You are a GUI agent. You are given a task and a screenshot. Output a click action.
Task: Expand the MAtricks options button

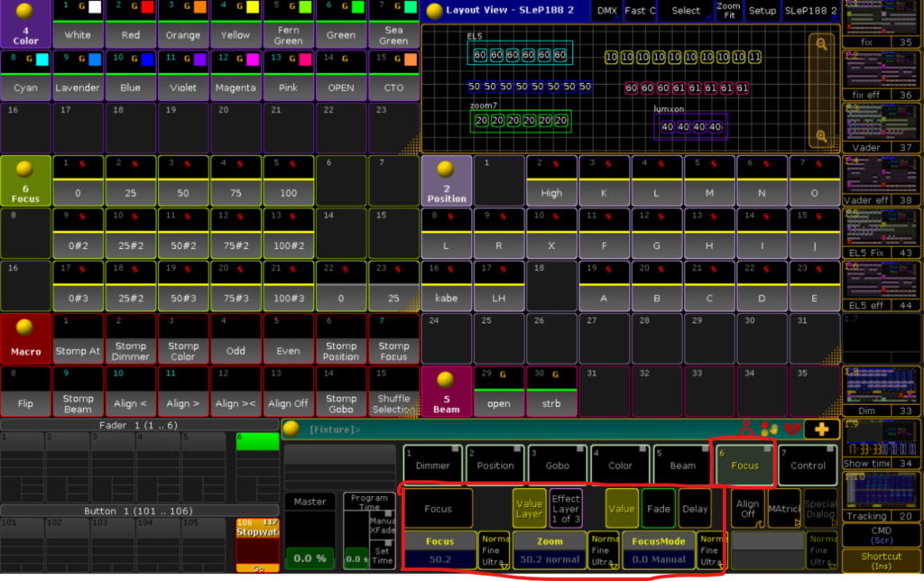(783, 508)
